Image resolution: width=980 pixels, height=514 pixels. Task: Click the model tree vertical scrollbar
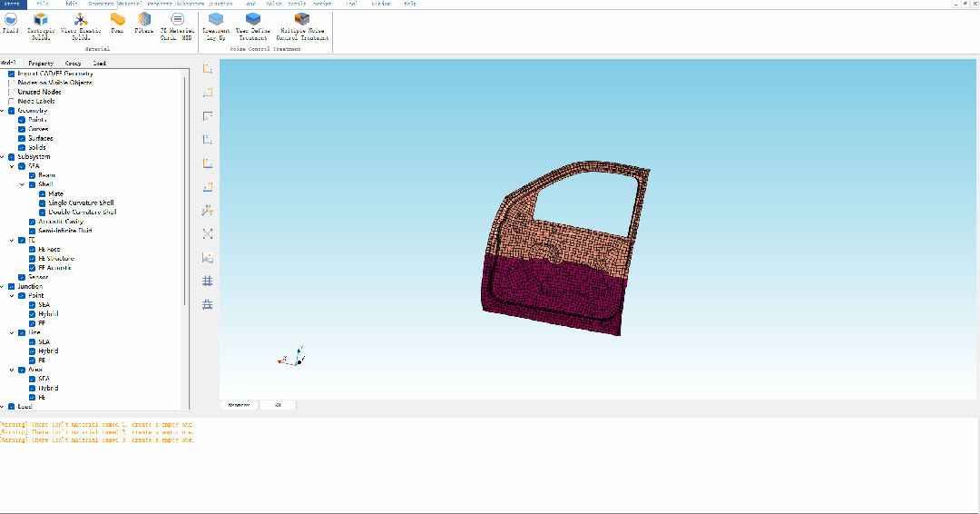[186, 191]
